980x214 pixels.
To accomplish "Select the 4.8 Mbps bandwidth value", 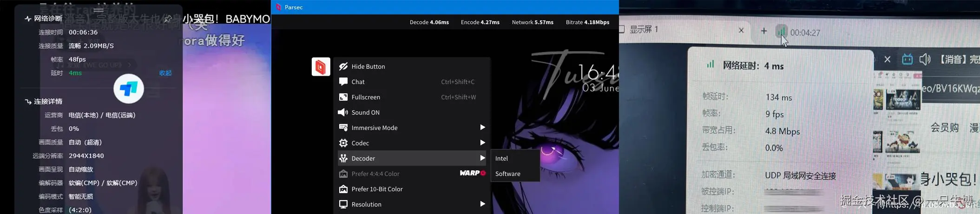I will pos(783,131).
